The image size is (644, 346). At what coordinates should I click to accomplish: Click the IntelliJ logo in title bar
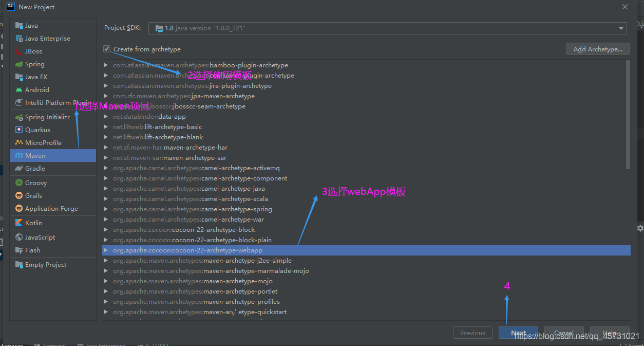click(x=10, y=7)
